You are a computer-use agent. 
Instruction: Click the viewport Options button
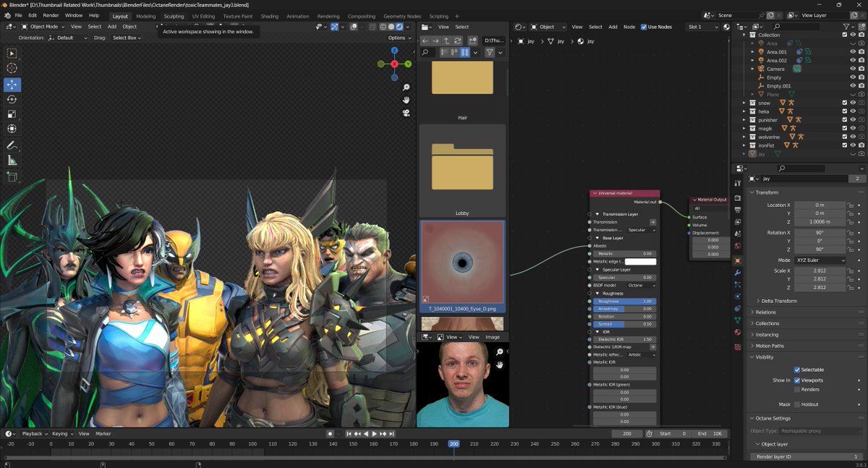point(399,38)
